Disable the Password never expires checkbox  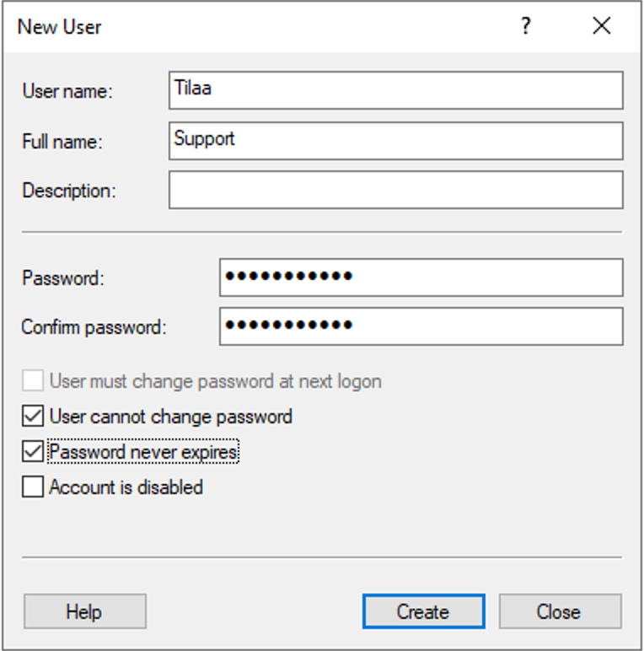pos(33,452)
